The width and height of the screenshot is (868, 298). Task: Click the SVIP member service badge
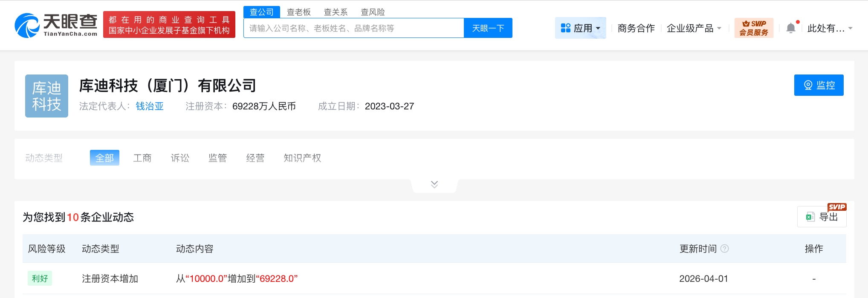(753, 28)
